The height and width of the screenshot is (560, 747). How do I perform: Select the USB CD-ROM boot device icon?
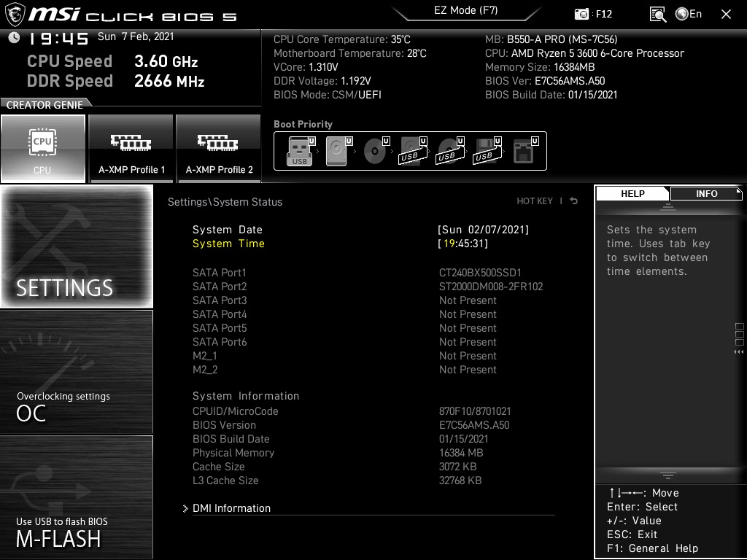pos(449,151)
